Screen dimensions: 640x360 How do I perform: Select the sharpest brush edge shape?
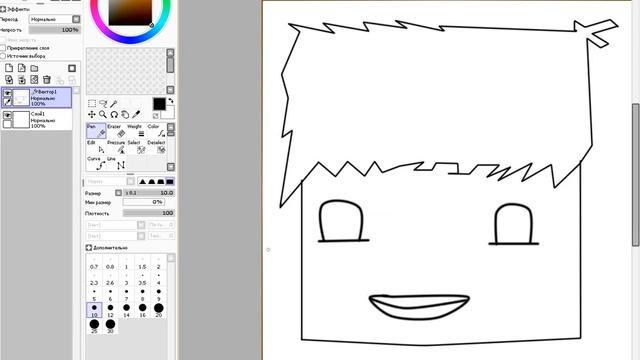pyautogui.click(x=142, y=181)
